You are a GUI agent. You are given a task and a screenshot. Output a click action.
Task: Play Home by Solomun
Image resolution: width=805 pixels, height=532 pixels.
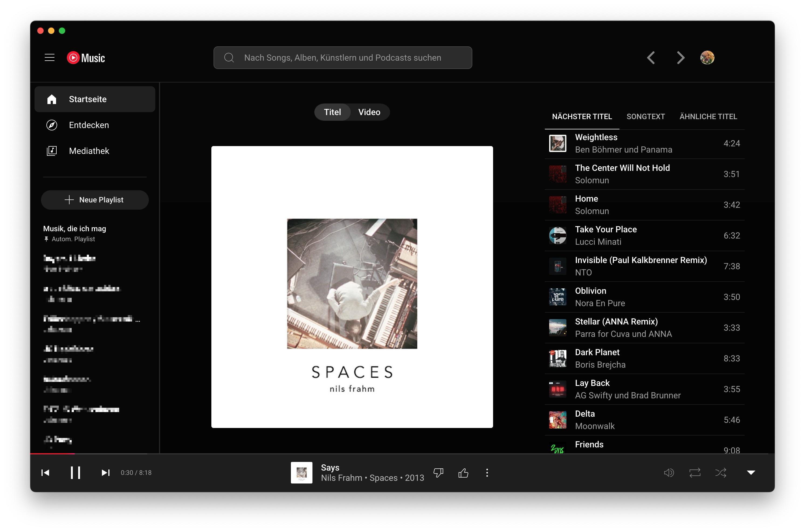pyautogui.click(x=645, y=205)
